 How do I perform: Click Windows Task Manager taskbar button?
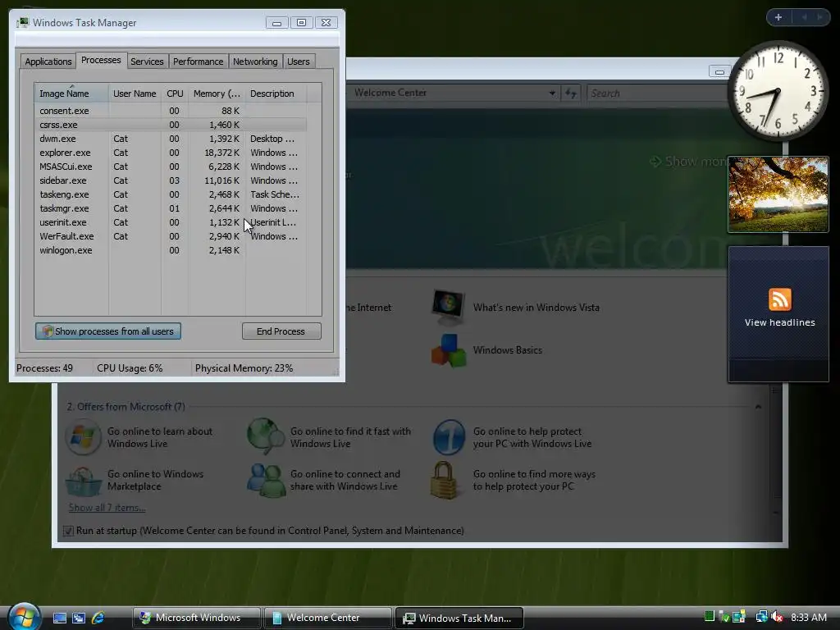[x=459, y=618]
